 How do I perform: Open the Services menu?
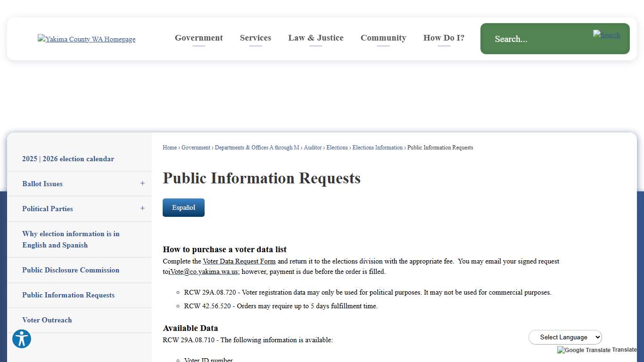click(x=255, y=38)
